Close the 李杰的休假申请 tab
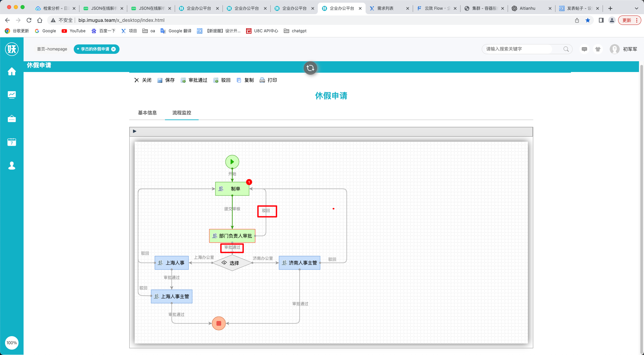 pyautogui.click(x=113, y=49)
